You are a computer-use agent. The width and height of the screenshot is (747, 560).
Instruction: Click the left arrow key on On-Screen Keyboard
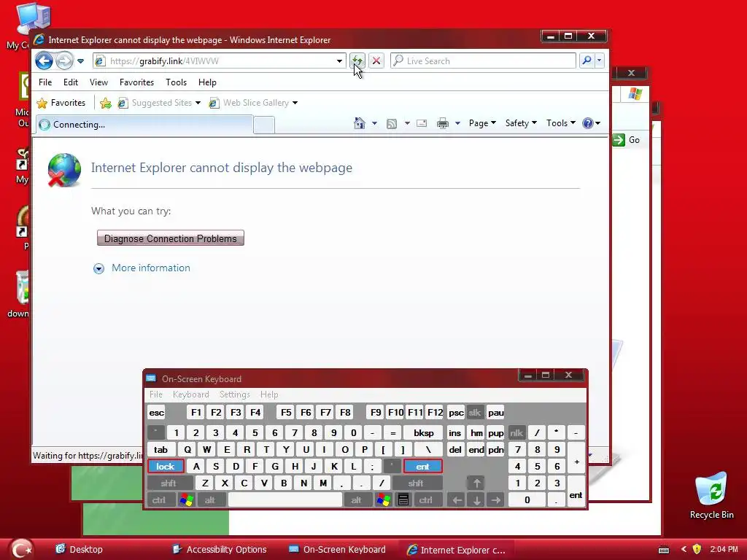pos(457,500)
